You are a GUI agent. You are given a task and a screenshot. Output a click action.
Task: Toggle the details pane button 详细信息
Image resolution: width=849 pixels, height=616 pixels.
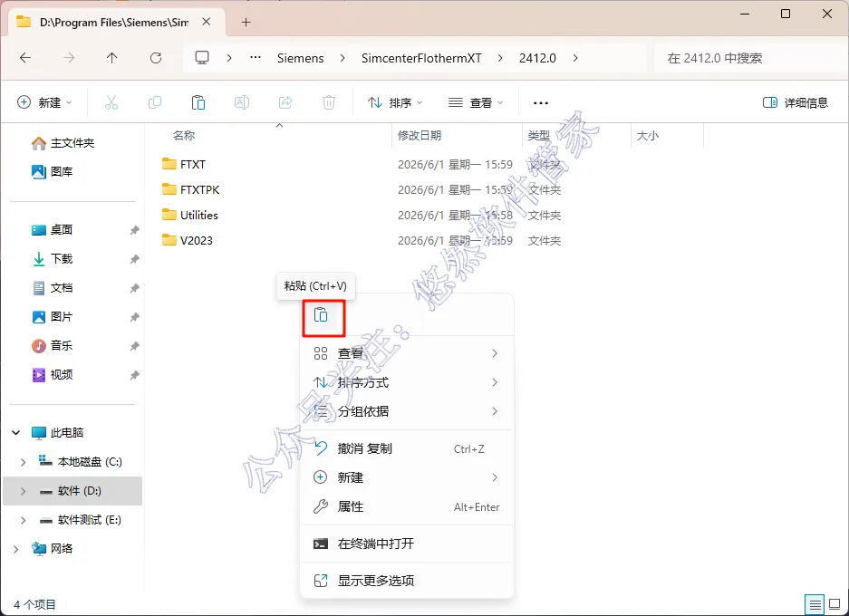(796, 103)
